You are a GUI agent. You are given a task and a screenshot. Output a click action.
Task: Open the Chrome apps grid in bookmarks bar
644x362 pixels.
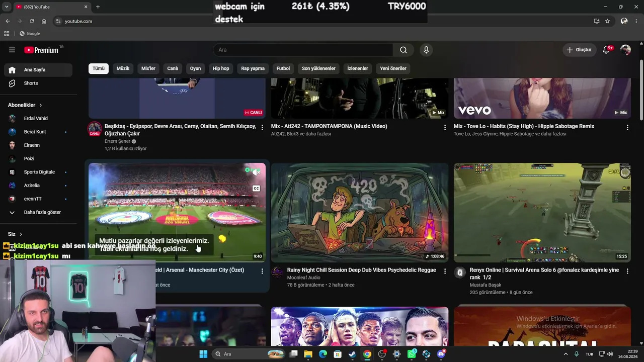pyautogui.click(x=7, y=34)
